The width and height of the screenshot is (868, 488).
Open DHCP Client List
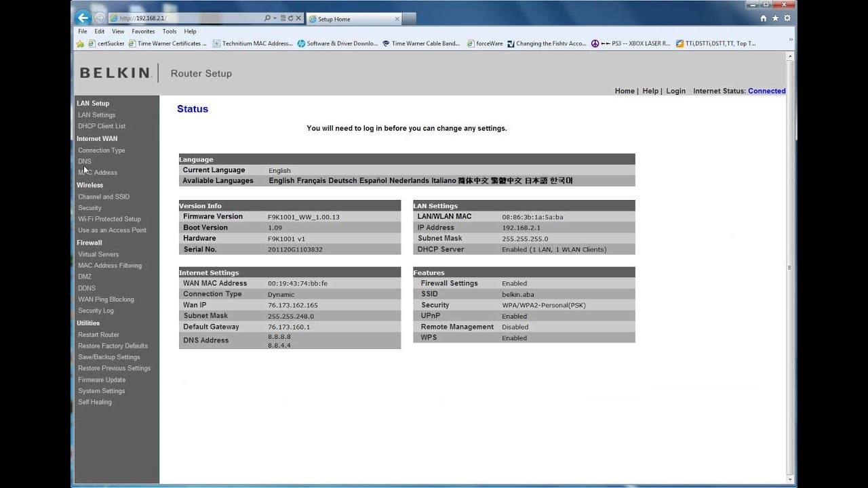[x=102, y=126]
